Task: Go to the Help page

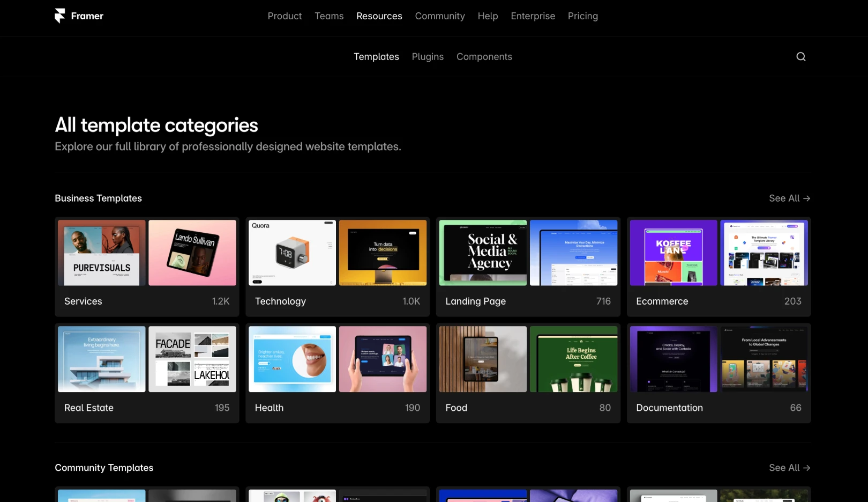Action: click(x=488, y=16)
